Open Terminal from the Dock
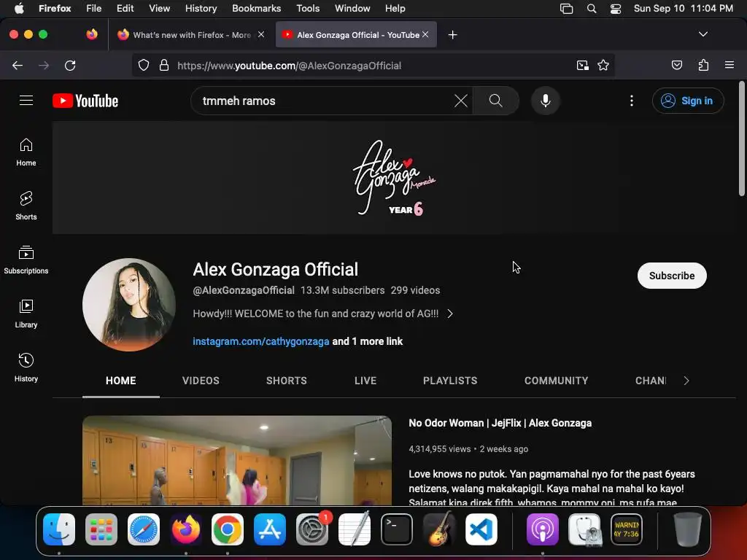The width and height of the screenshot is (747, 560). coord(396,529)
